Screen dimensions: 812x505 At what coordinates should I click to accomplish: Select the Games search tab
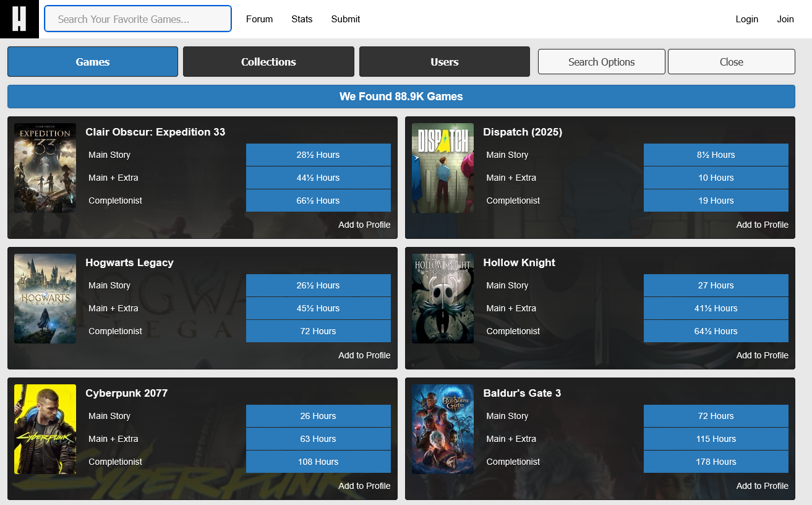pyautogui.click(x=93, y=62)
